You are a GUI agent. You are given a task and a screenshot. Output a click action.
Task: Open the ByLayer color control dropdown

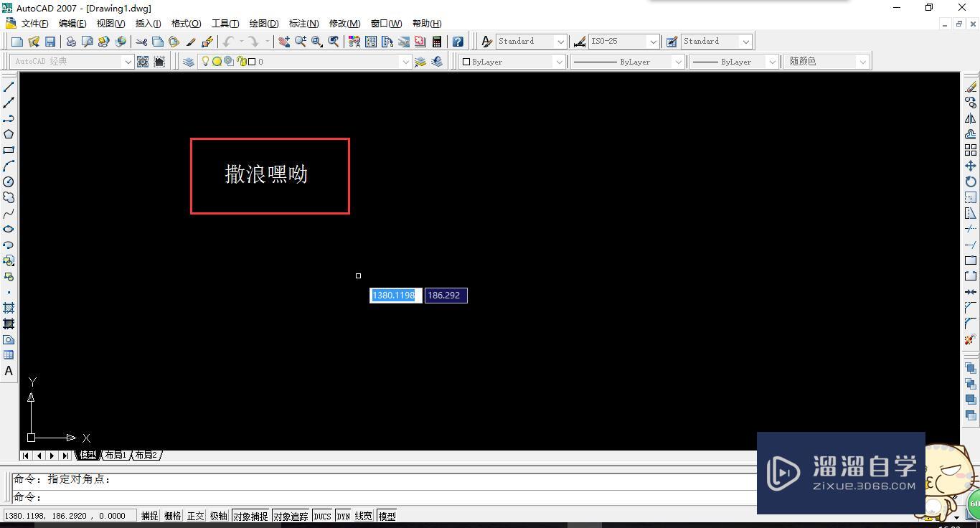pos(559,62)
